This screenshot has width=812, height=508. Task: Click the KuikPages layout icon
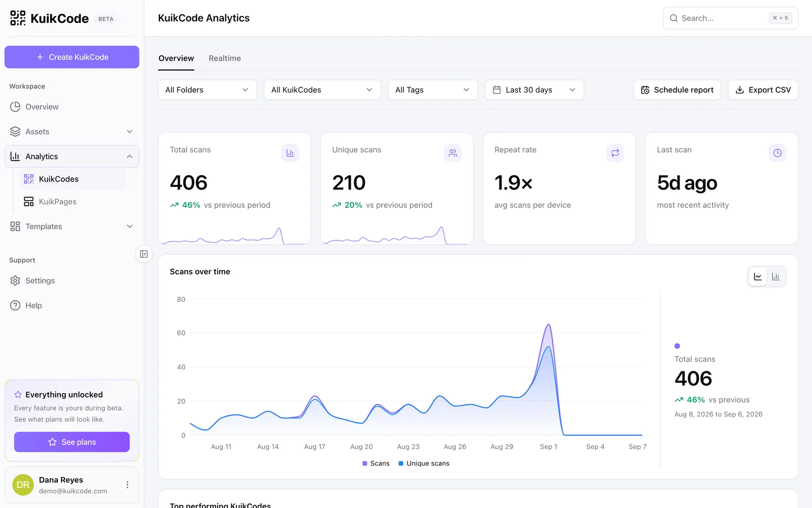[29, 202]
